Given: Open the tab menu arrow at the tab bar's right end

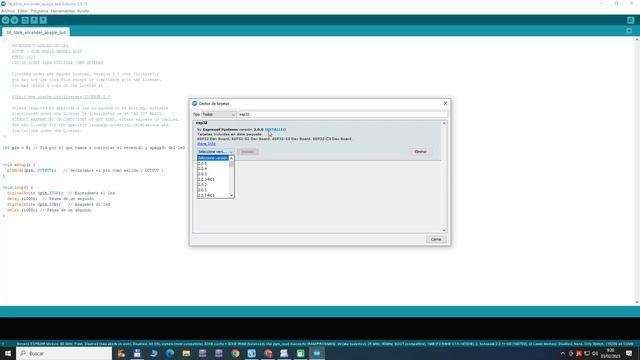Looking at the screenshot, I should click(x=629, y=31).
